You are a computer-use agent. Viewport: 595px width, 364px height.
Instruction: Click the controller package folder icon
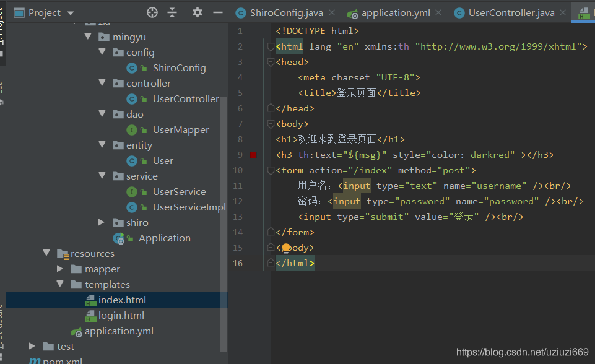pyautogui.click(x=118, y=83)
